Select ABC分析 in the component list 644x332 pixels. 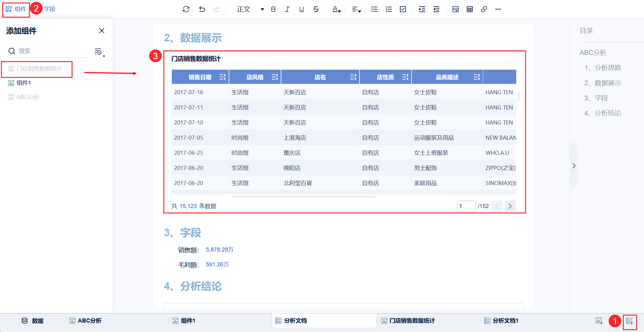click(24, 97)
